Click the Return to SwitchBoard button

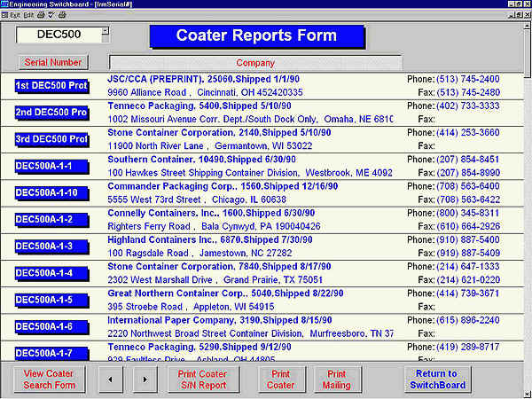[437, 379]
